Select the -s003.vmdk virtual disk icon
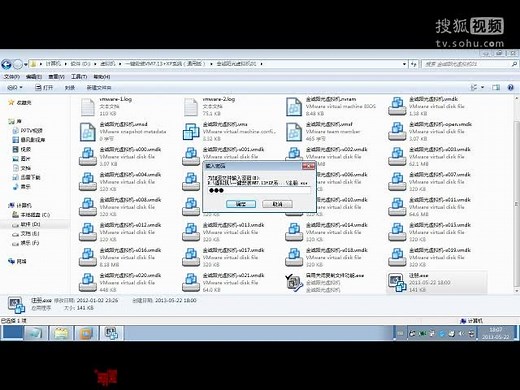The width and height of the screenshot is (520, 390). click(397, 157)
